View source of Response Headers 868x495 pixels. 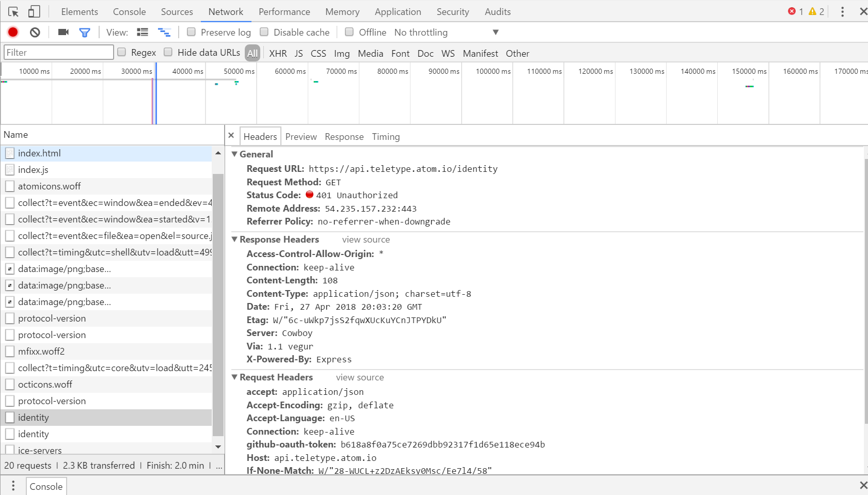pos(366,239)
